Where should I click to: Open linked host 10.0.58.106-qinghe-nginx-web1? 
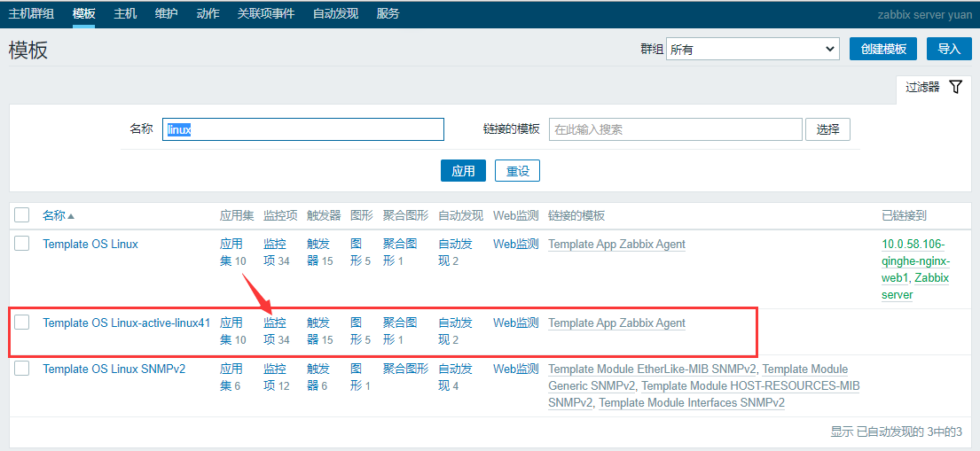pyautogui.click(x=915, y=260)
